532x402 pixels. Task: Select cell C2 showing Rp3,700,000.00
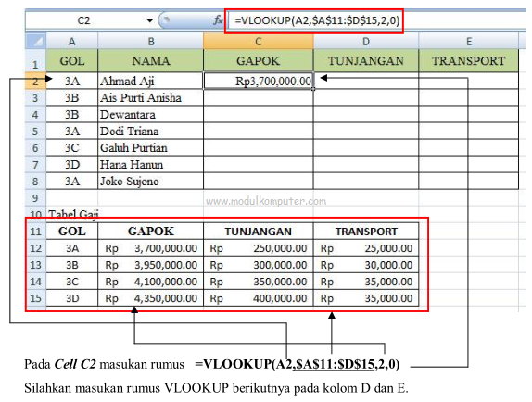click(259, 81)
